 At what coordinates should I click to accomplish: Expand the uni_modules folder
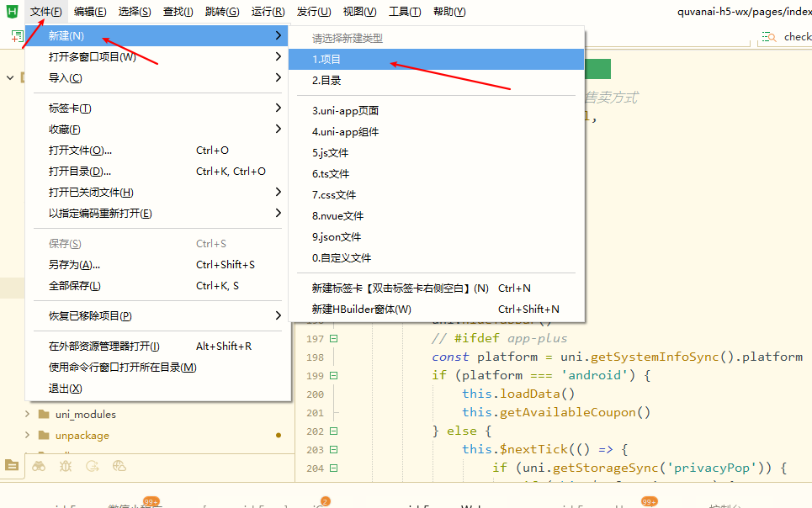coord(27,415)
